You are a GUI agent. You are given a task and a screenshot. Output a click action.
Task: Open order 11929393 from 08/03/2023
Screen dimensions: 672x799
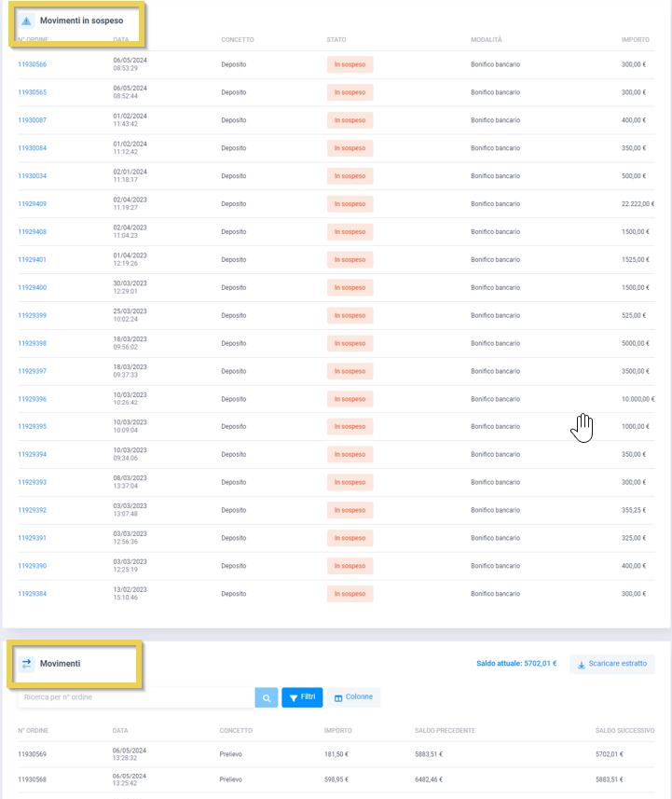pos(33,483)
